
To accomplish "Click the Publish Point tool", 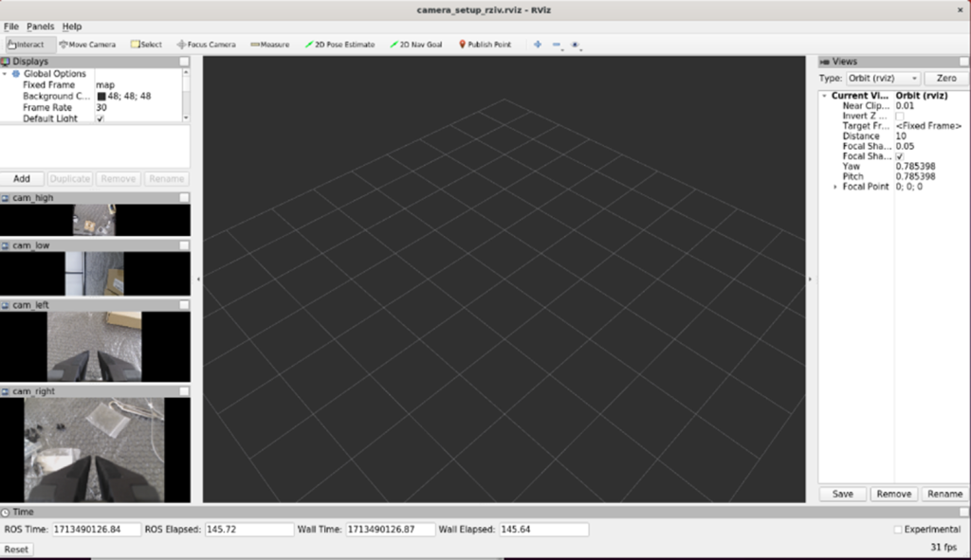I will point(485,45).
